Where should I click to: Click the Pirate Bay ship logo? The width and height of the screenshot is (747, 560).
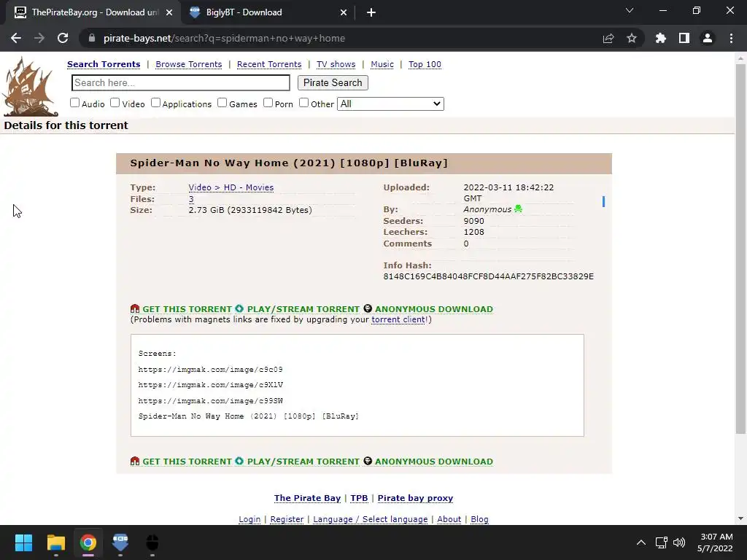(30, 87)
